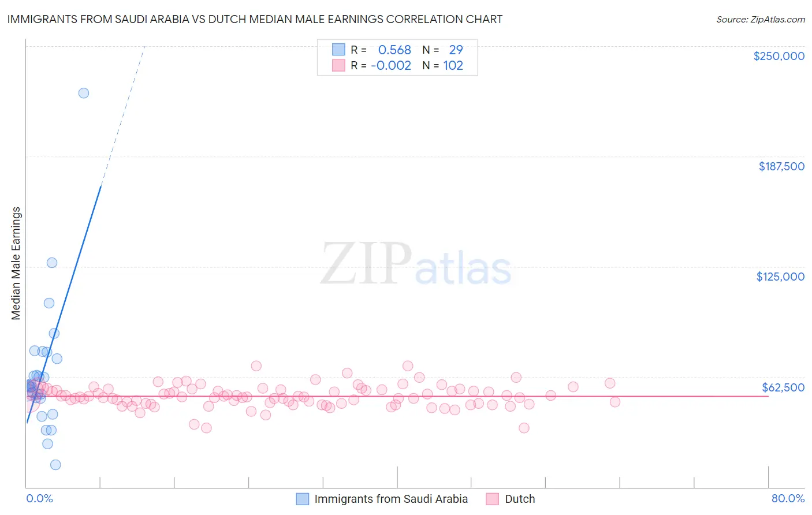
Task: Click the Median Male Earnings axis title
Action: click(x=16, y=263)
